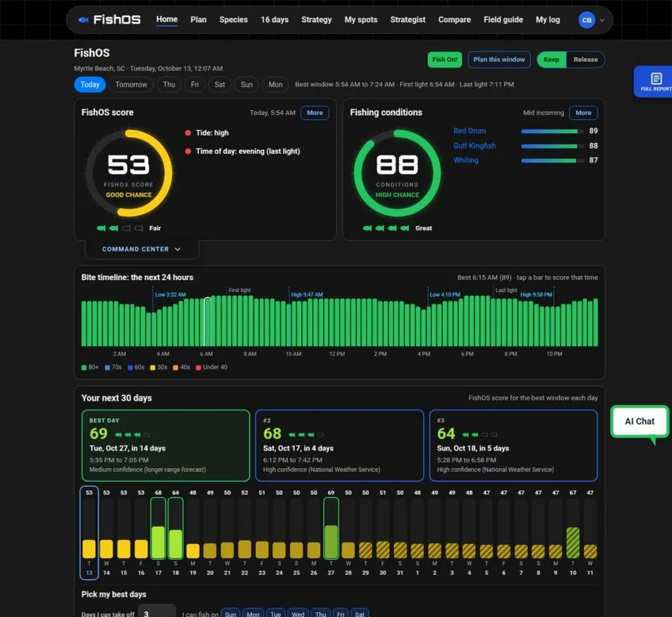The image size is (672, 617).
Task: Click More in Fishing conditions card
Action: pyautogui.click(x=583, y=113)
